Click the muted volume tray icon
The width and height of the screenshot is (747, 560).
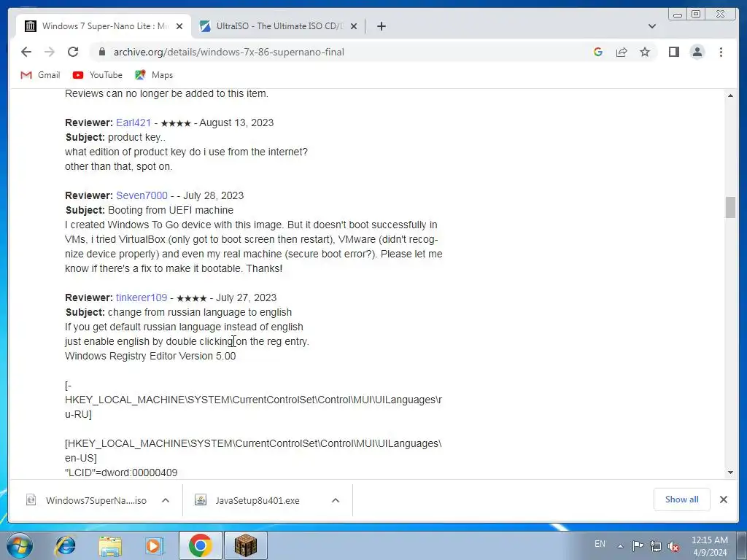point(673,546)
